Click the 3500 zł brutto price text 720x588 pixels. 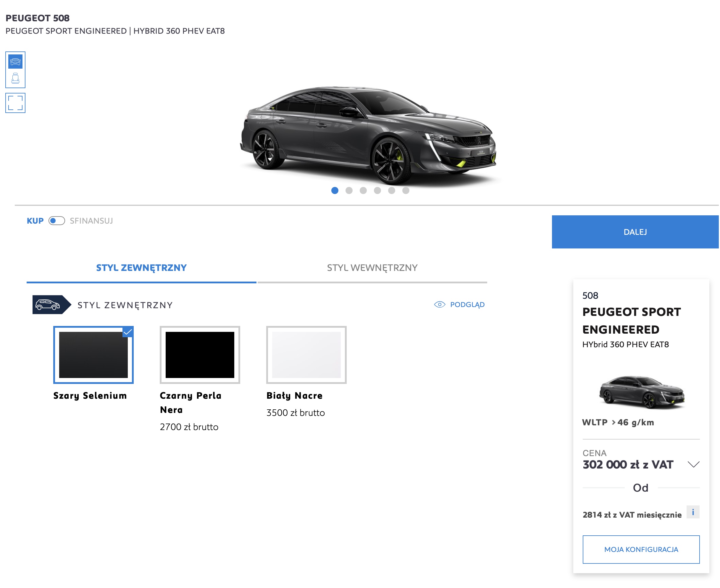click(296, 413)
